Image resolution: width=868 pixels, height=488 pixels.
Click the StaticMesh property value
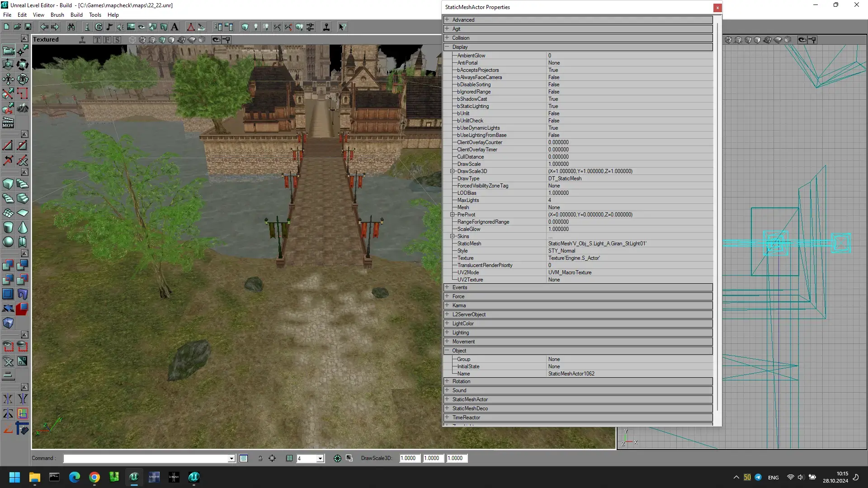coord(629,244)
